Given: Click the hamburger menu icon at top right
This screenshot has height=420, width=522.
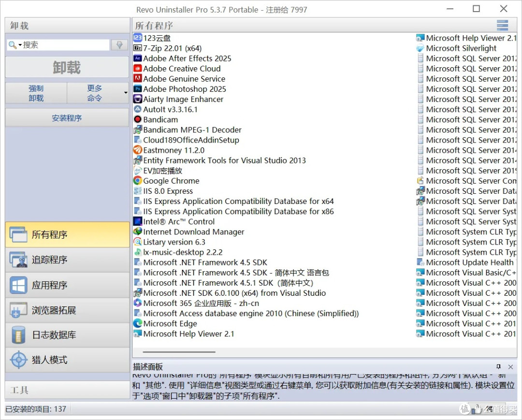Looking at the screenshot, I should click(502, 25).
